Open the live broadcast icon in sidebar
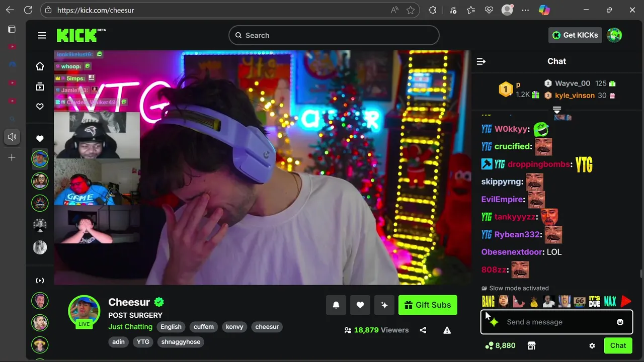644x362 pixels. point(40,281)
